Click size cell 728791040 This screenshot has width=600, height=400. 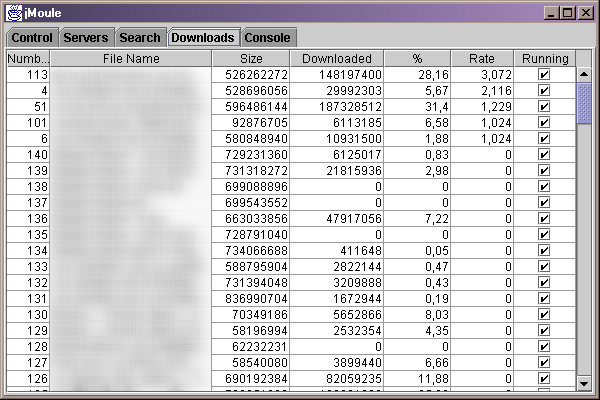pos(251,235)
